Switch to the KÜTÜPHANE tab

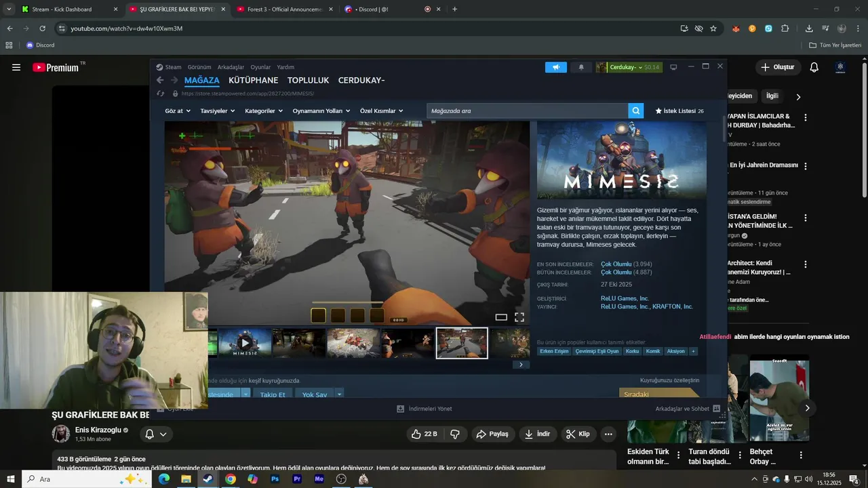pyautogui.click(x=254, y=80)
